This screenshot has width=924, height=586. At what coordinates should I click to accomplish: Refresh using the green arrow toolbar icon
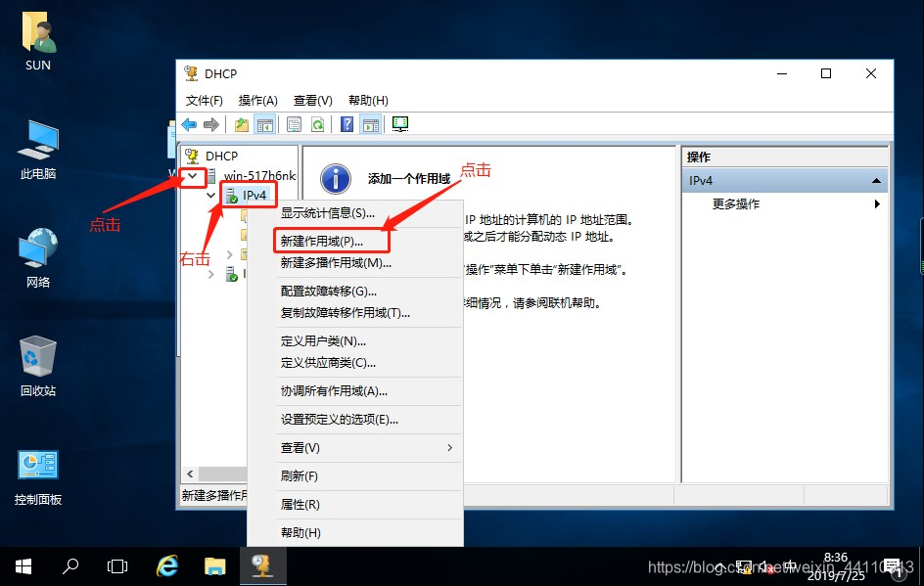coord(317,124)
